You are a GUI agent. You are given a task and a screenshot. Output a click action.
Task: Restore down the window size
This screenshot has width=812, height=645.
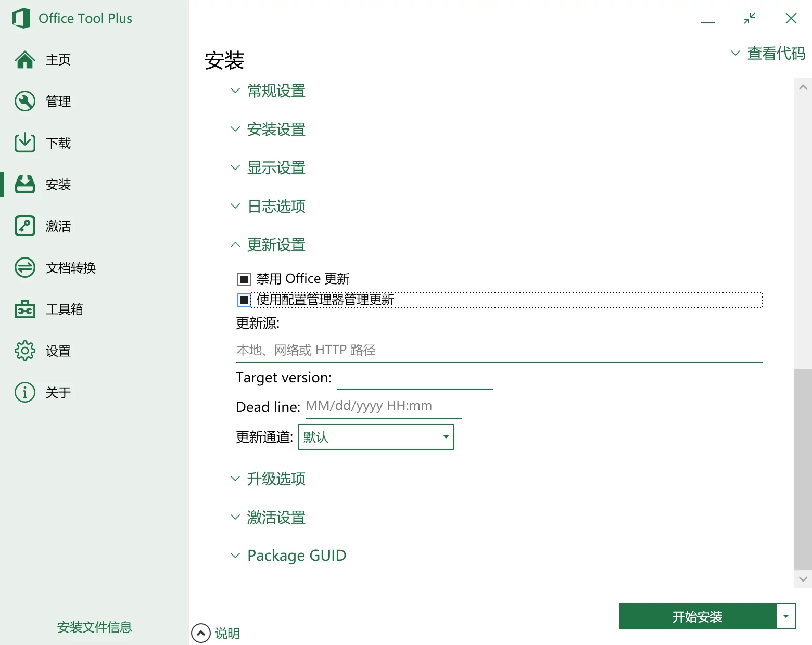coord(750,19)
